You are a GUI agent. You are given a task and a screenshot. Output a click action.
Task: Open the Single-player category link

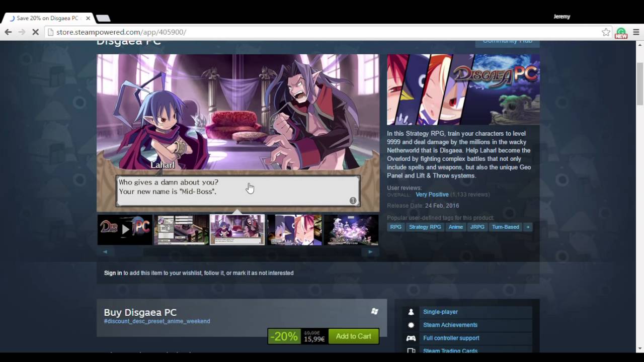[x=440, y=312]
